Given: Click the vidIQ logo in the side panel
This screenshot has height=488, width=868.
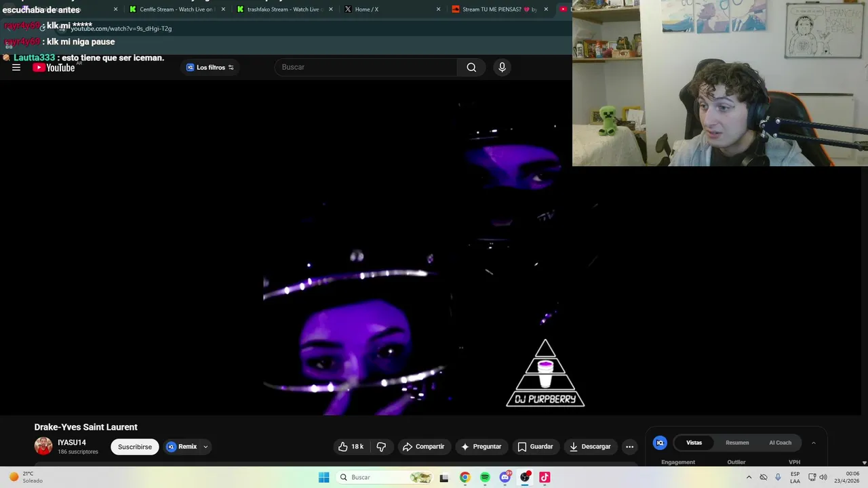Looking at the screenshot, I should click(660, 443).
